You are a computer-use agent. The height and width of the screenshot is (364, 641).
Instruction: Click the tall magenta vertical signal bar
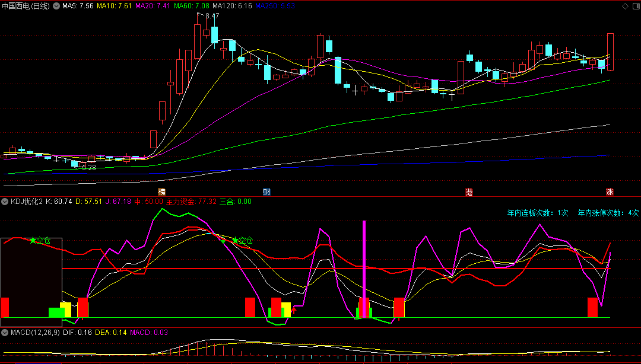pyautogui.click(x=364, y=269)
